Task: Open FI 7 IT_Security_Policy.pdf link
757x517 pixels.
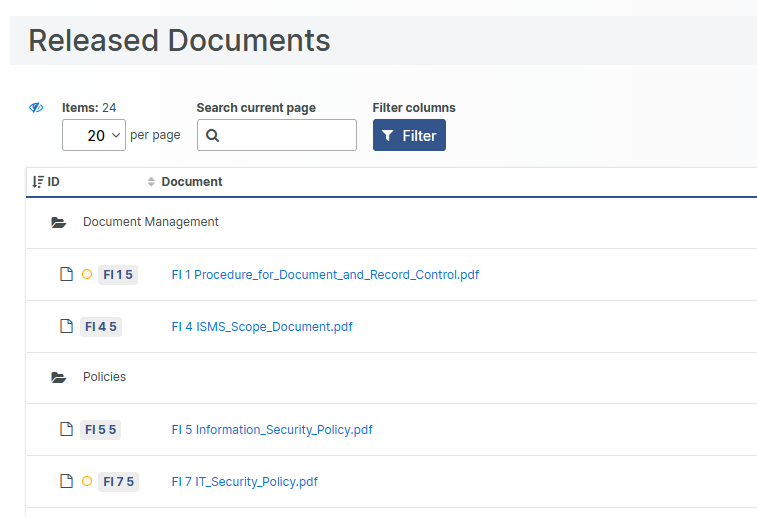Action: click(x=245, y=482)
